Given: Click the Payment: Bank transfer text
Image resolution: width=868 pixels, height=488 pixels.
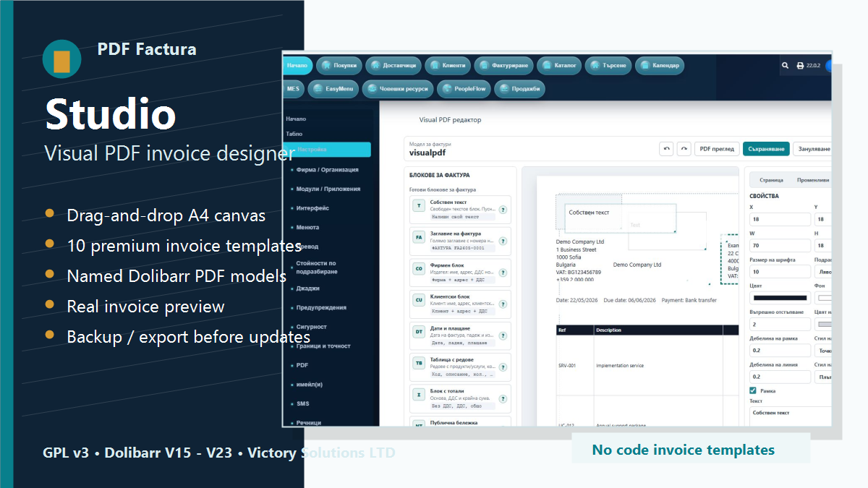Looking at the screenshot, I should pos(689,300).
